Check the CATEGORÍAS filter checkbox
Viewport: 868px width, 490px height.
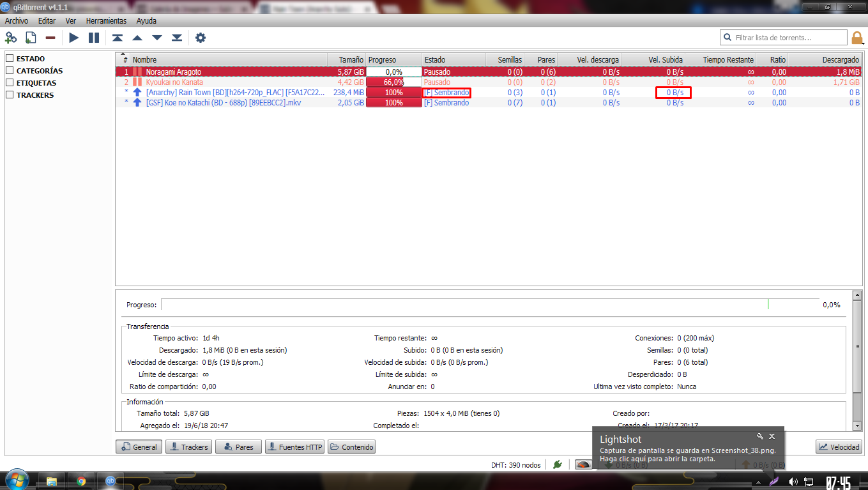coord(10,71)
